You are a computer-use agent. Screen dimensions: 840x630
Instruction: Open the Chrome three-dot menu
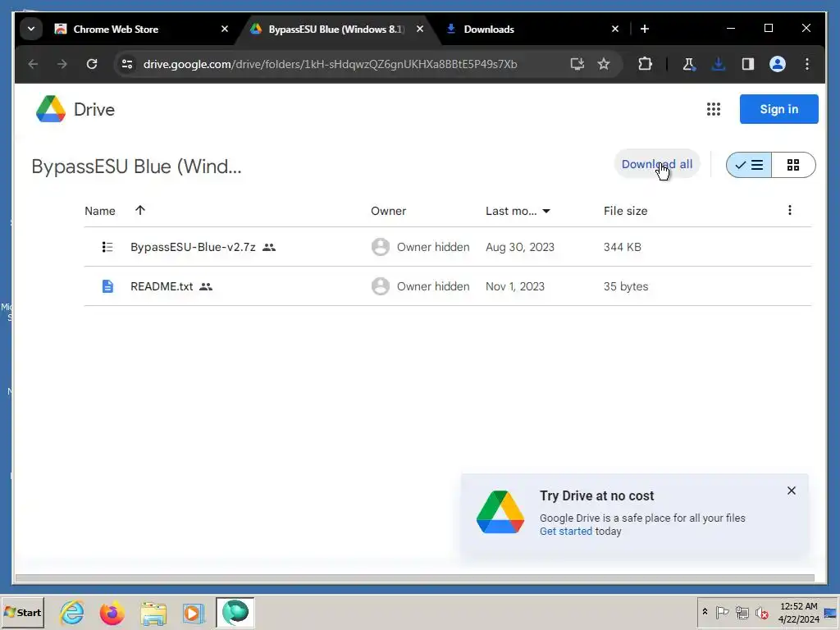[807, 64]
